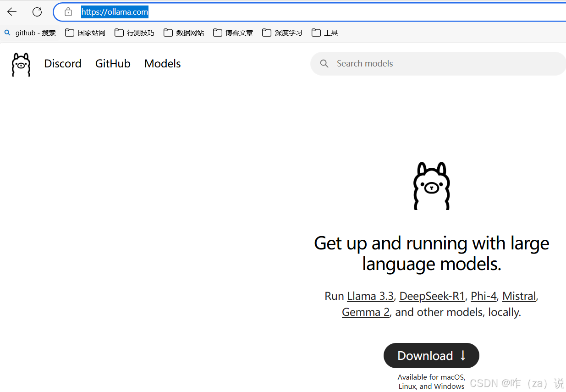The width and height of the screenshot is (566, 392).
Task: Reload the page with refresh icon
Action: click(x=37, y=12)
